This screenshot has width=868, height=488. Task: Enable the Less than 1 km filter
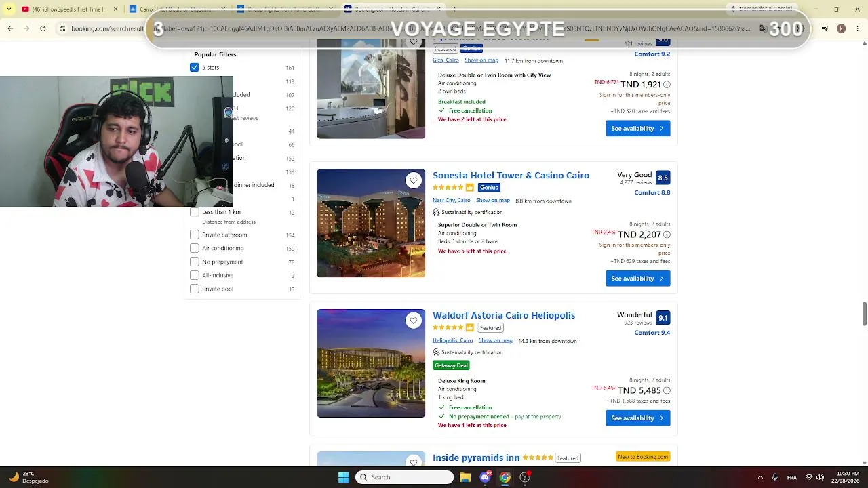click(195, 212)
